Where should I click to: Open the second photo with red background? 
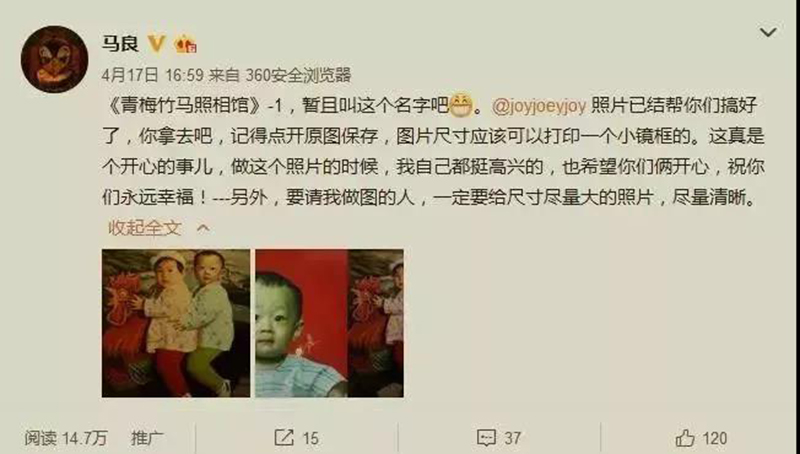tap(330, 323)
